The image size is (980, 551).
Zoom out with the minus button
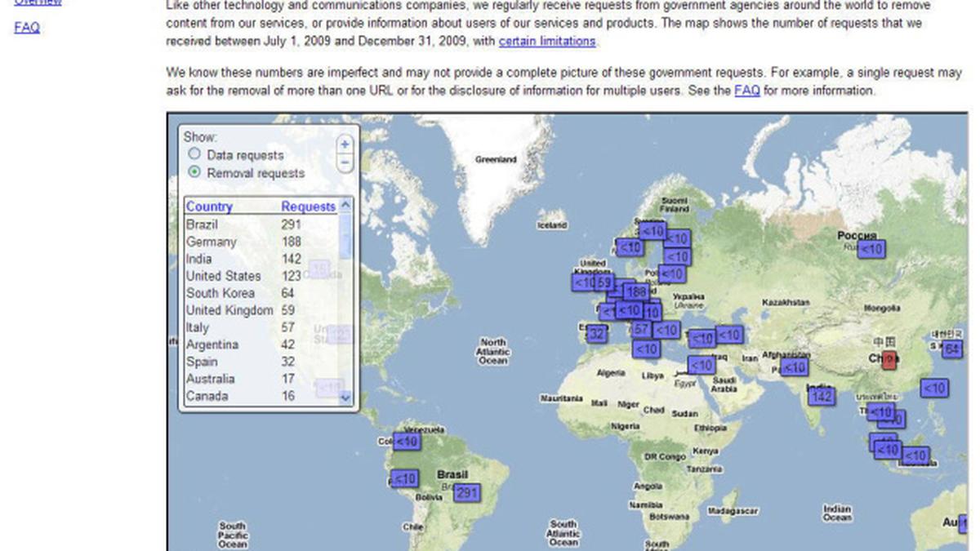(345, 162)
